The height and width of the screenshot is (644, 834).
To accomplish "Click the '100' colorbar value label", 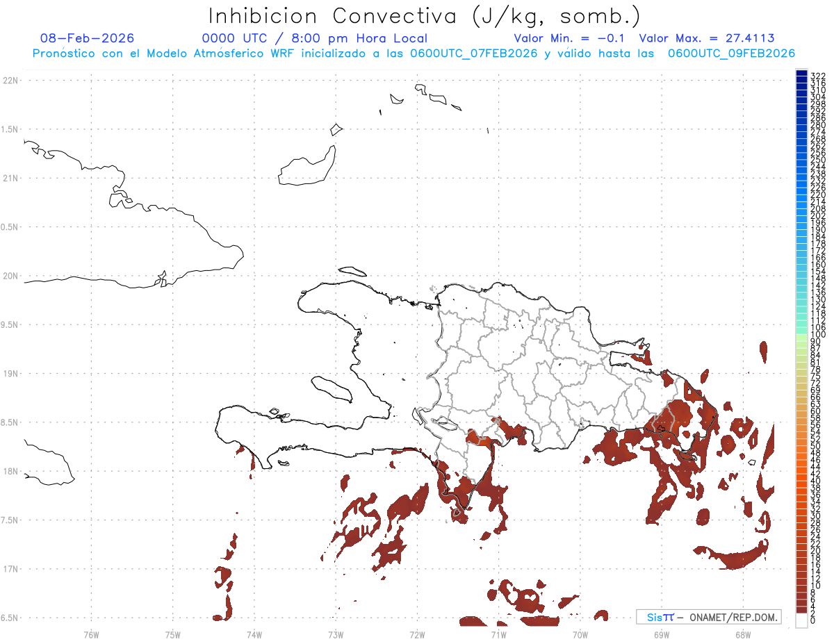I will [818, 335].
